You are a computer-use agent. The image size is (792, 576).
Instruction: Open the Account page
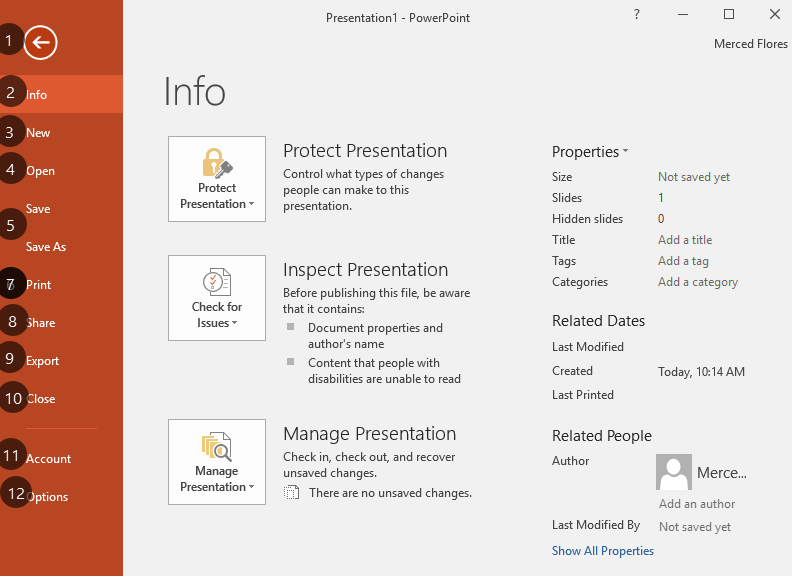tap(61, 459)
